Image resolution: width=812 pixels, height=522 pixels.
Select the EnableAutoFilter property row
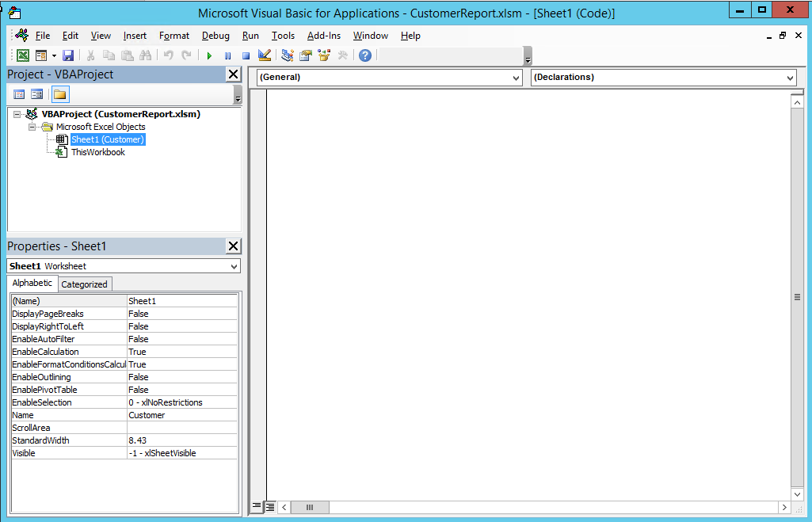pyautogui.click(x=124, y=339)
